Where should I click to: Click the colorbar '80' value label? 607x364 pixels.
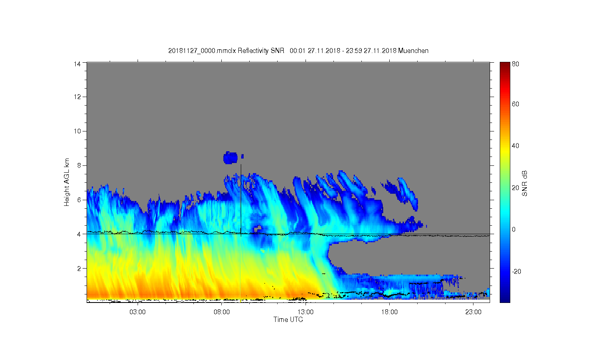pos(516,64)
